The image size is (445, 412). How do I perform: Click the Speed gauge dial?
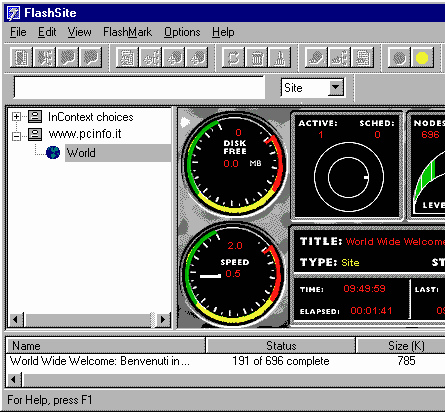coord(234,274)
